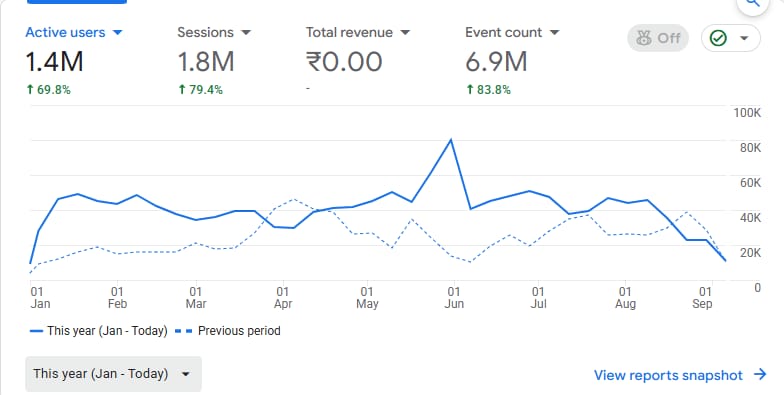The image size is (784, 395).
Task: Select the 1.4M Active users value
Action: [54, 62]
